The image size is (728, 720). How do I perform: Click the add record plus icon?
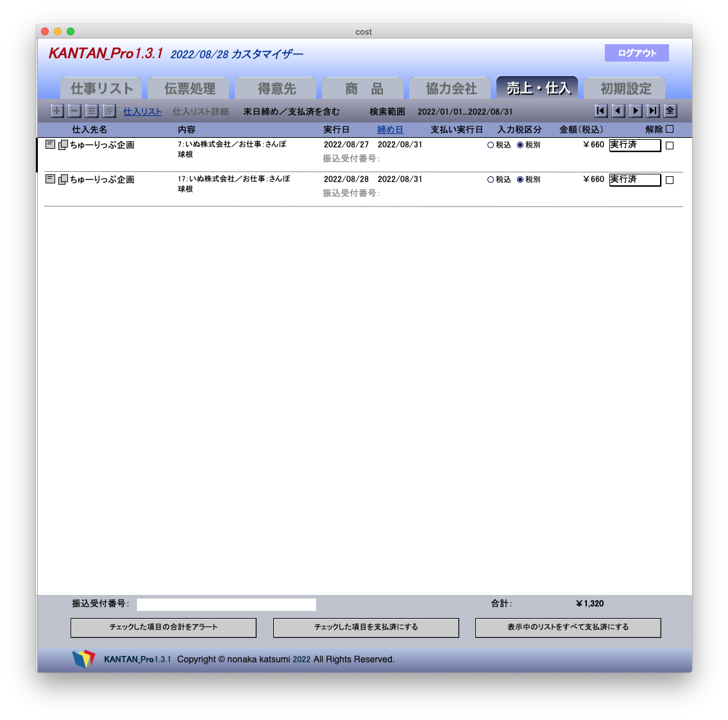tap(56, 111)
